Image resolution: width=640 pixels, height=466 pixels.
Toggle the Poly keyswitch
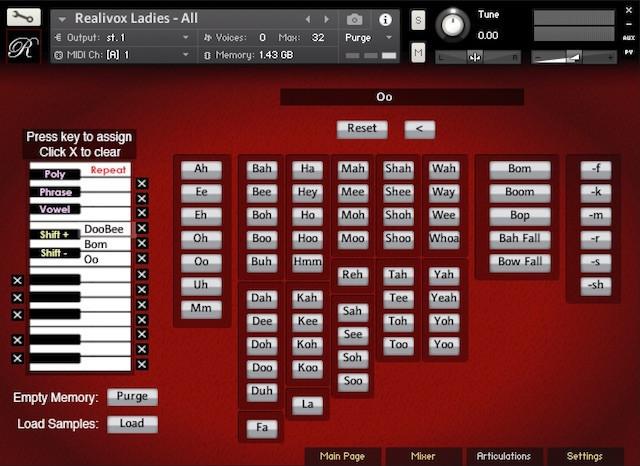(x=55, y=174)
